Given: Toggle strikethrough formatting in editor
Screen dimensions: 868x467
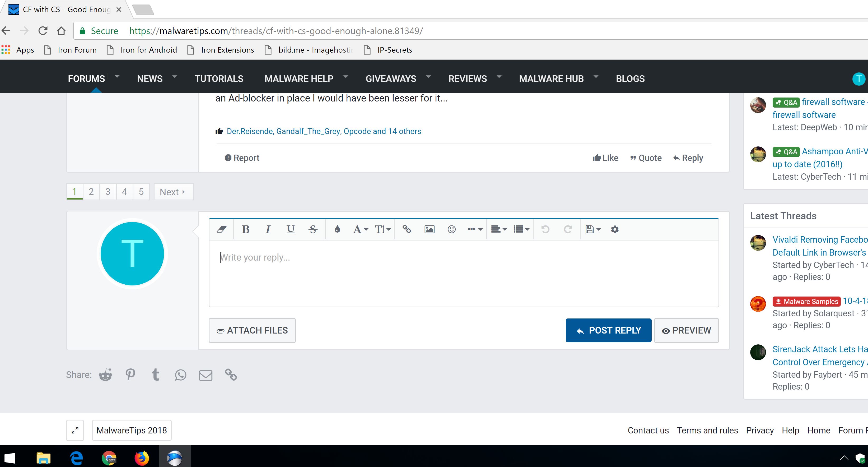Looking at the screenshot, I should pyautogui.click(x=313, y=229).
